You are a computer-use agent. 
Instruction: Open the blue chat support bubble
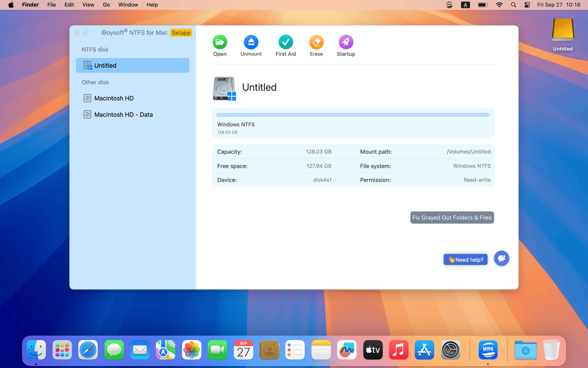[501, 258]
